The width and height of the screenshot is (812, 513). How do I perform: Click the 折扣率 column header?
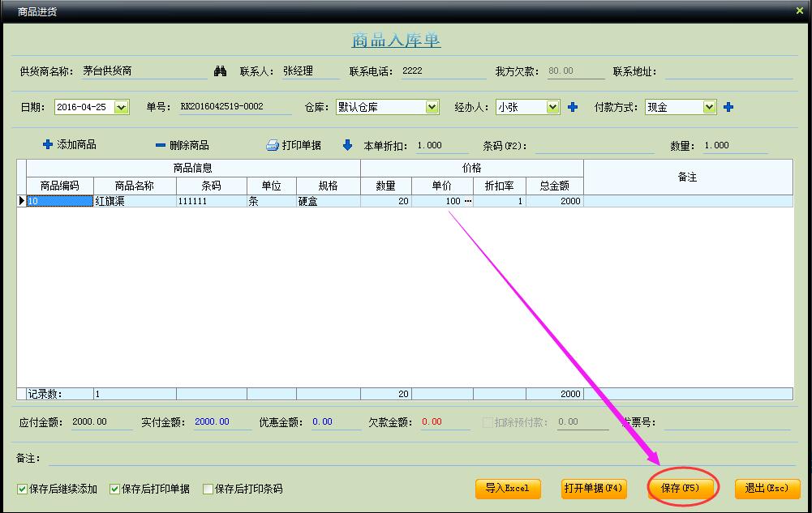499,186
